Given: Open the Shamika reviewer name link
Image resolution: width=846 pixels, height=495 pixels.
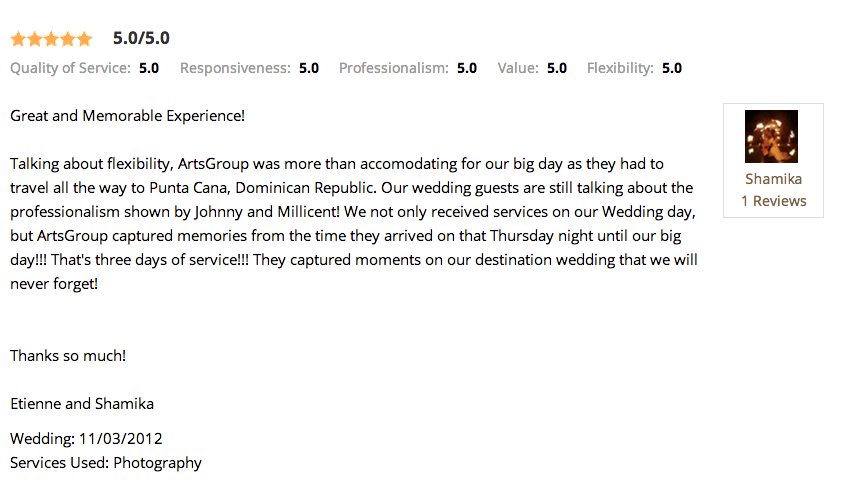Looking at the screenshot, I should pyautogui.click(x=773, y=179).
